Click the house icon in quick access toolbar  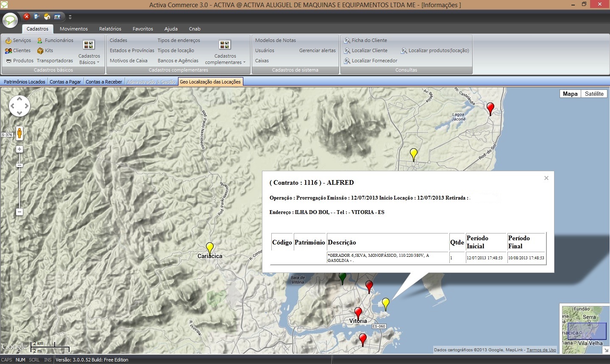click(x=47, y=17)
